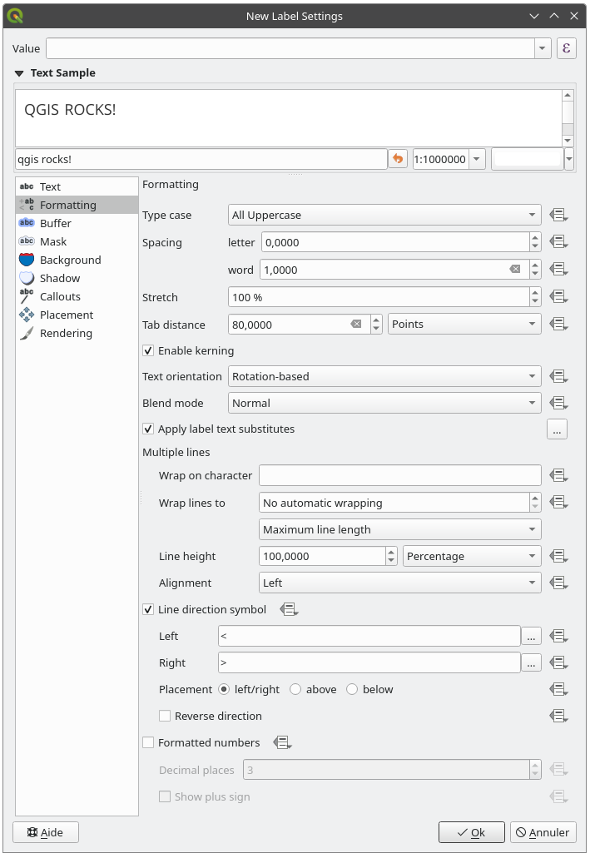Open Type case dropdown showing All Uppercase
This screenshot has width=590, height=868.
(x=384, y=215)
